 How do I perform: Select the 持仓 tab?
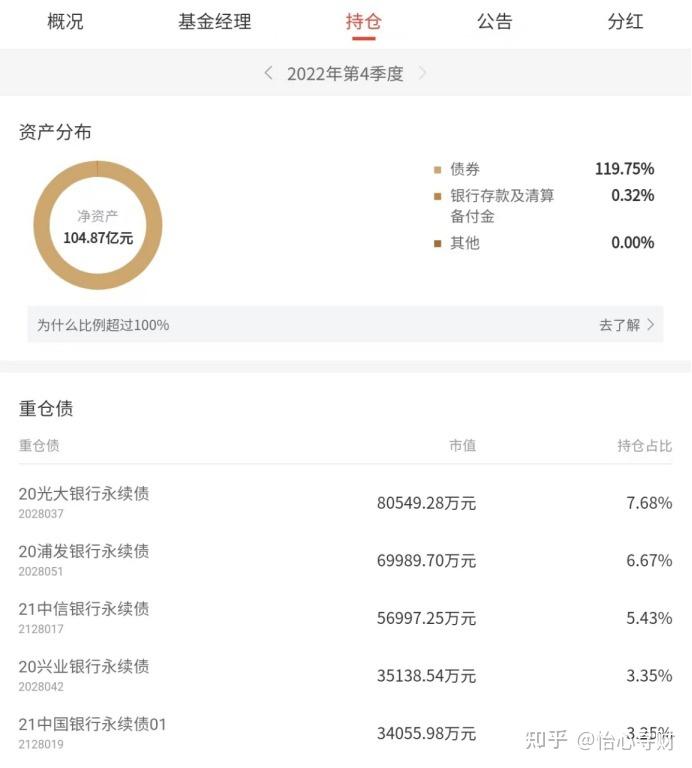tap(363, 22)
